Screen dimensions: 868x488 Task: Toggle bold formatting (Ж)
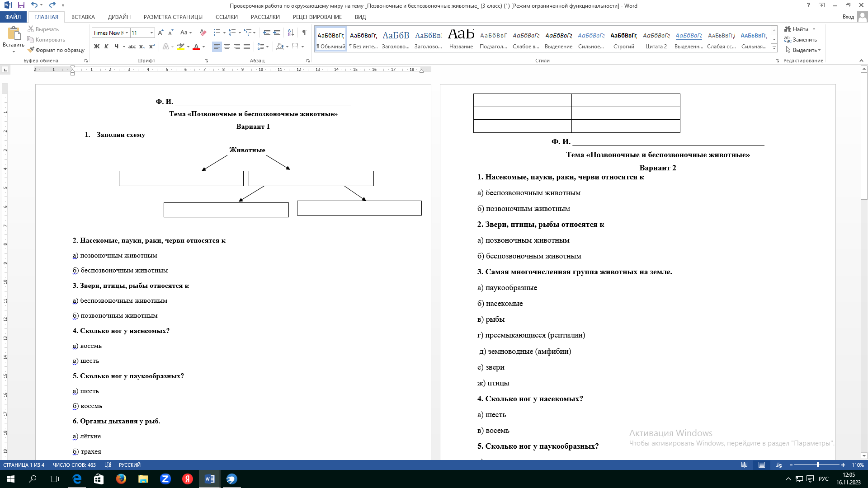tap(96, 47)
